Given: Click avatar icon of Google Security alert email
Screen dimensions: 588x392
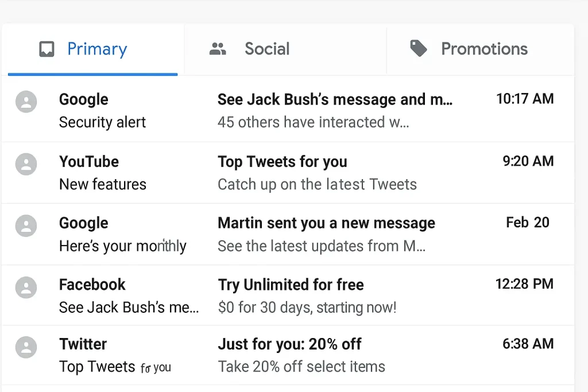Looking at the screenshot, I should coord(26,102).
